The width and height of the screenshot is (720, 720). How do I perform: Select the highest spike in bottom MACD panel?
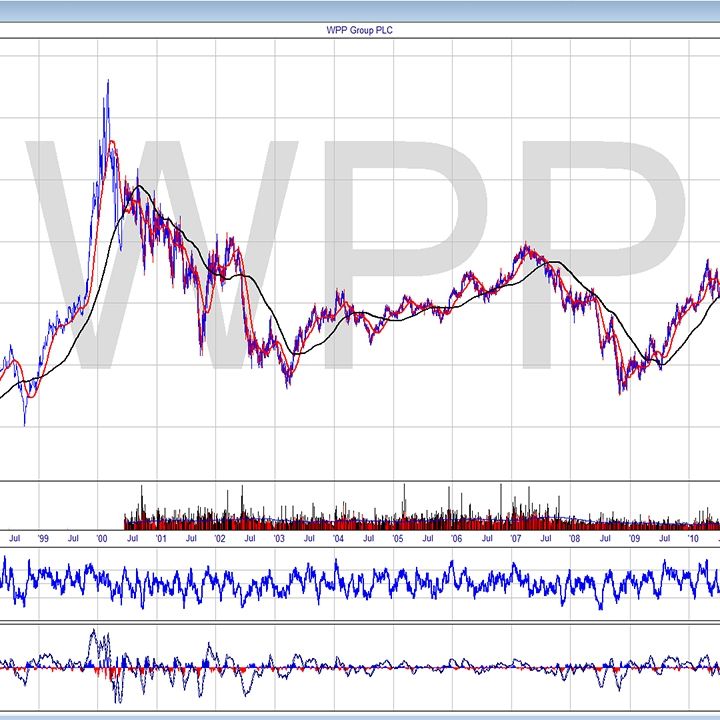pos(93,631)
